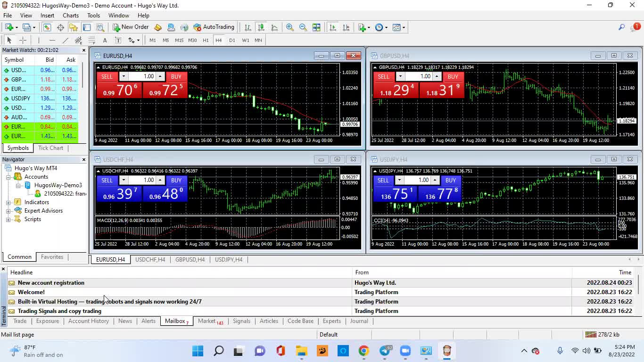Select the Draw Text tool
Viewport: 644px width, 362px height.
(x=105, y=40)
